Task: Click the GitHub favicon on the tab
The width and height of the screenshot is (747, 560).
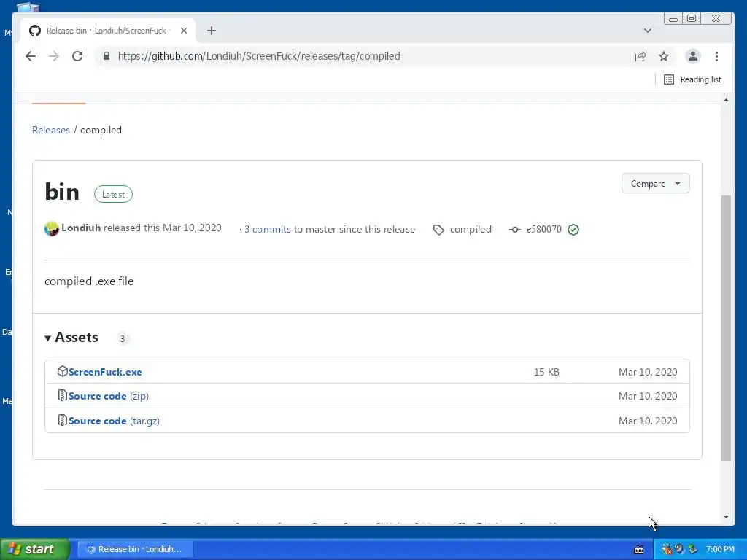Action: [35, 31]
